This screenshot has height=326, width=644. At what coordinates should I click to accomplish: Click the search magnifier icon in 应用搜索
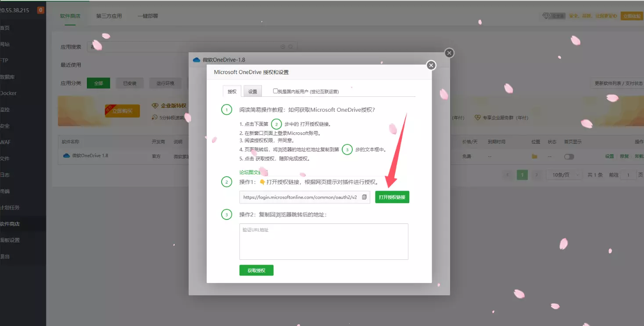pyautogui.click(x=290, y=47)
